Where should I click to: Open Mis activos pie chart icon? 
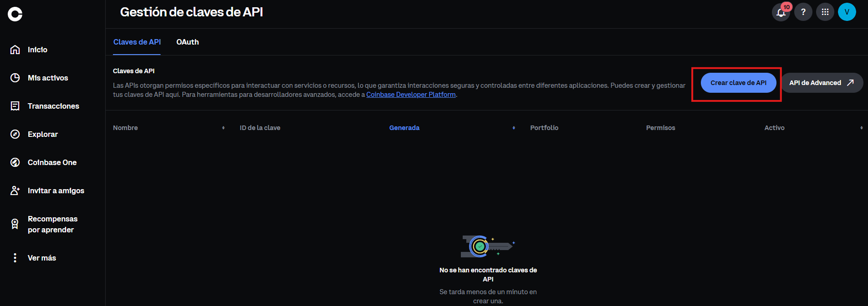15,78
